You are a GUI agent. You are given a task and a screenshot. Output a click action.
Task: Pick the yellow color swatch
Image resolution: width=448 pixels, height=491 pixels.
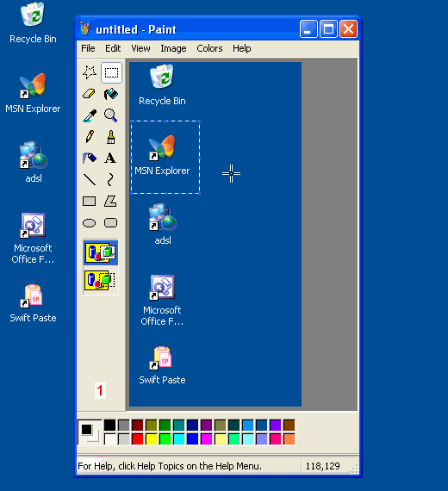point(151,439)
